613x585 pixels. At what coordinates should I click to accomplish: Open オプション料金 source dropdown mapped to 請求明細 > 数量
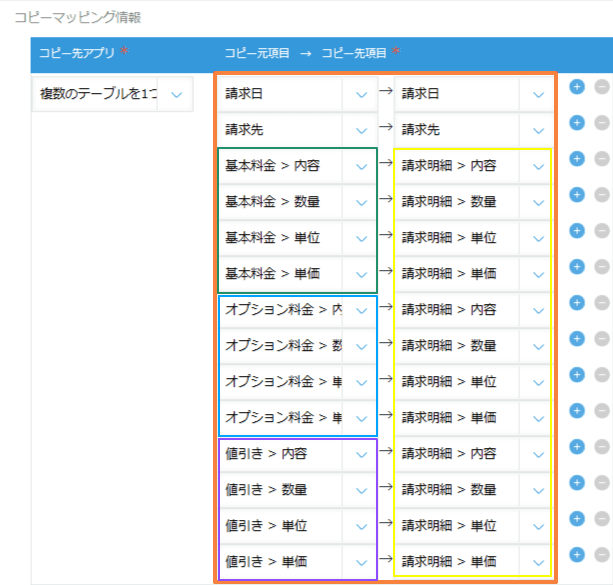(298, 346)
